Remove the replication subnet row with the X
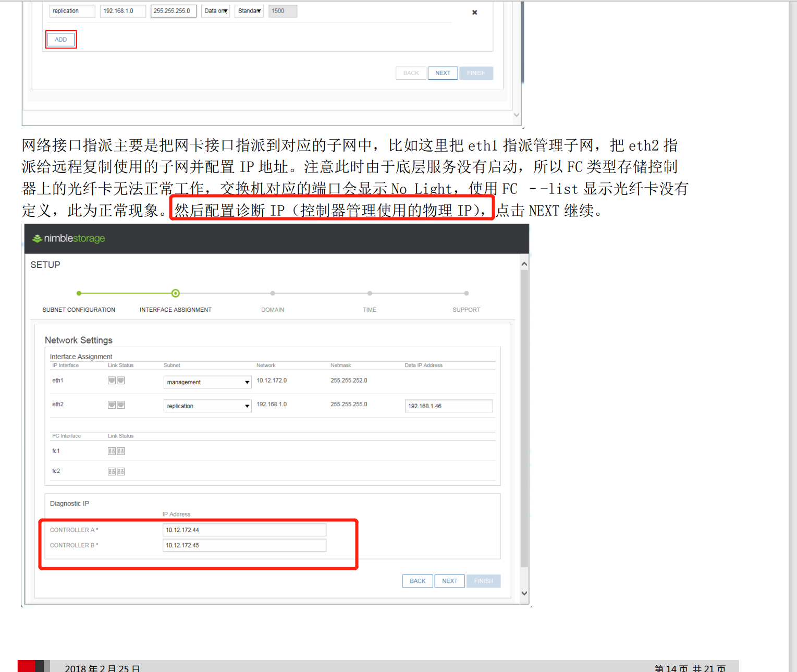Screen dimensions: 797x672 tap(475, 13)
